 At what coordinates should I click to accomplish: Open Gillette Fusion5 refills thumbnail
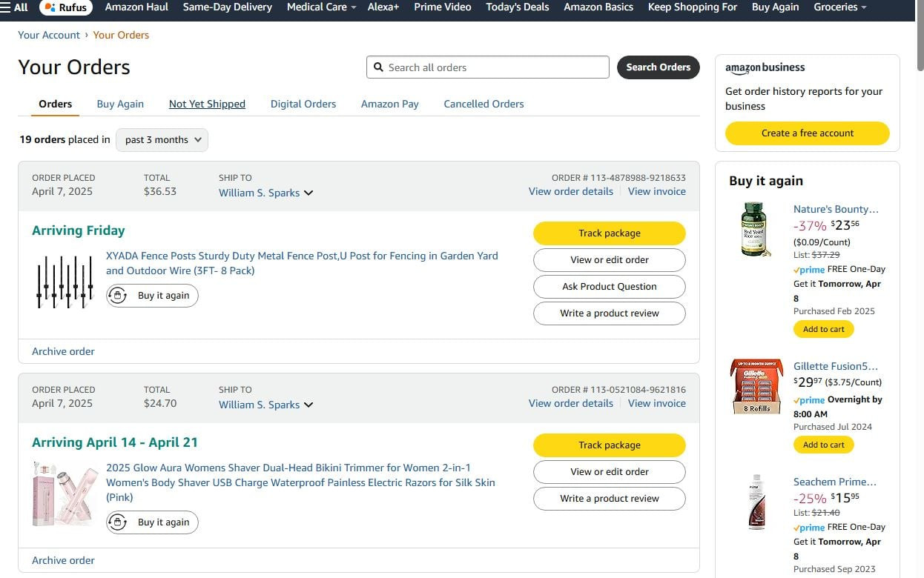click(756, 387)
